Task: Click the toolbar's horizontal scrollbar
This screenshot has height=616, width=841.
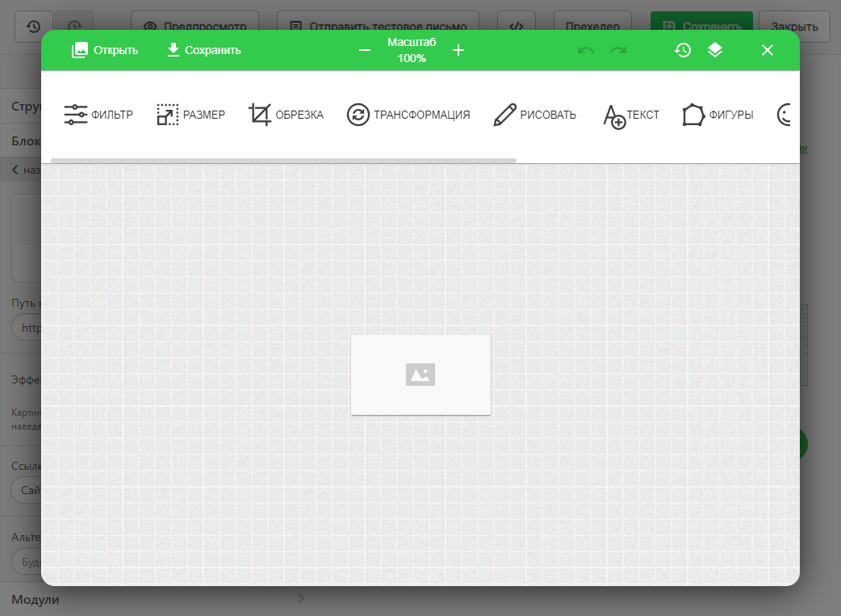Action: click(282, 161)
